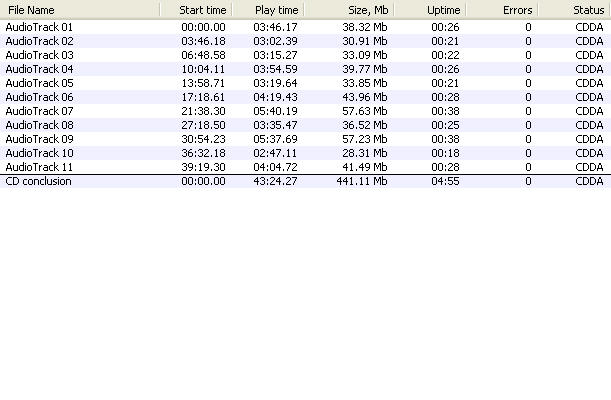The height and width of the screenshot is (400, 611).
Task: Select AudioTrack 06 in track list
Action: pyautogui.click(x=39, y=97)
